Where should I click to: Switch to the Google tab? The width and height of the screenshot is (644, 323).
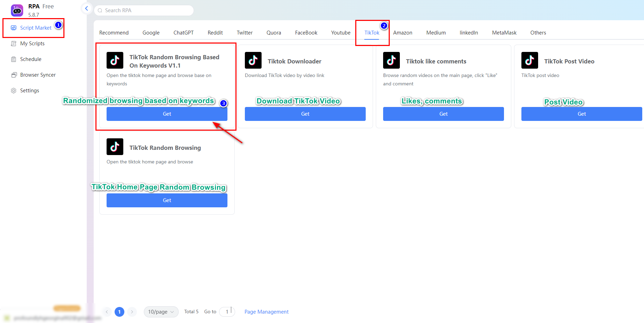click(151, 33)
